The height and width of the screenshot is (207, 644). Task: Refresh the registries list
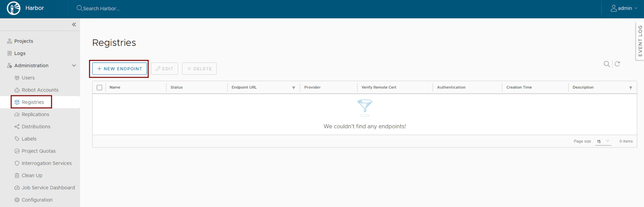[617, 64]
